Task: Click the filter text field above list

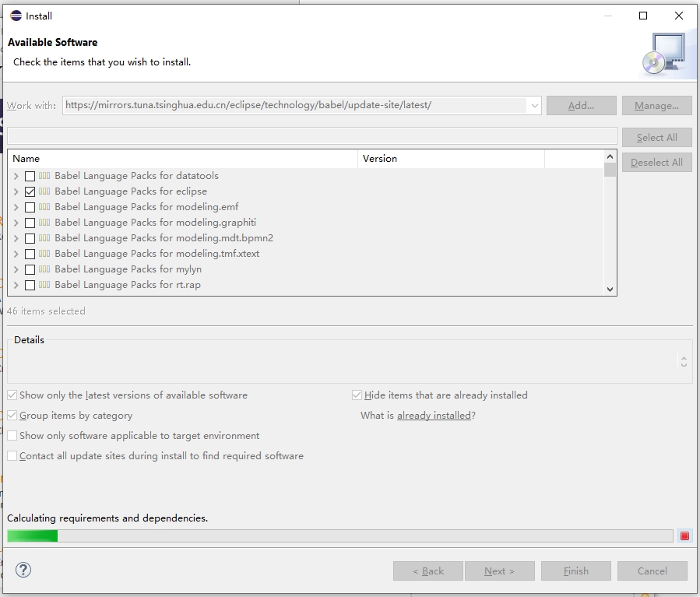Action: (x=312, y=135)
